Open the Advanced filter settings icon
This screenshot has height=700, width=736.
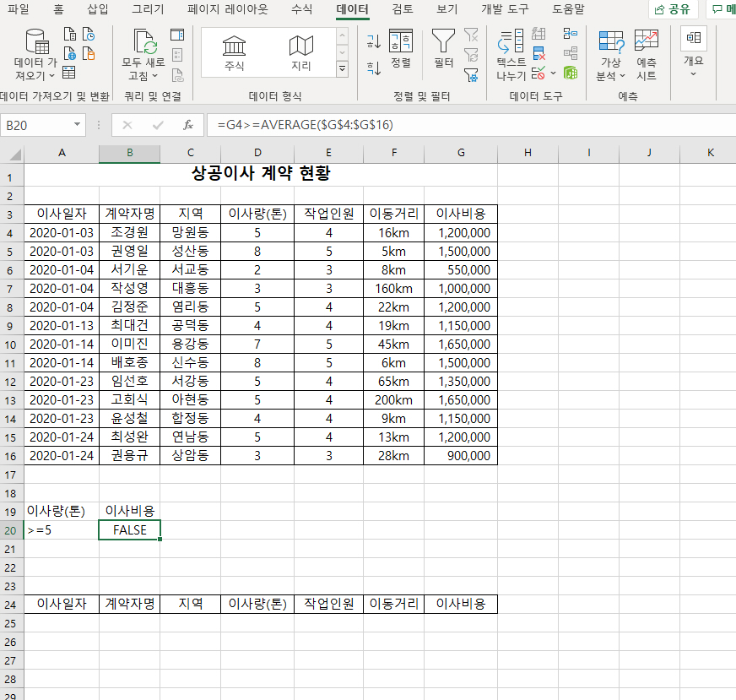point(471,74)
